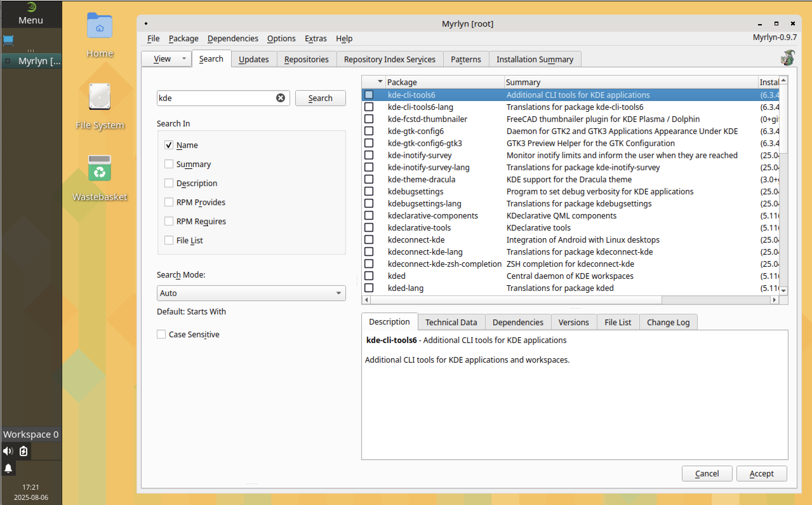The height and width of the screenshot is (505, 812).
Task: Click the volume speaker tray icon
Action: tap(8, 451)
